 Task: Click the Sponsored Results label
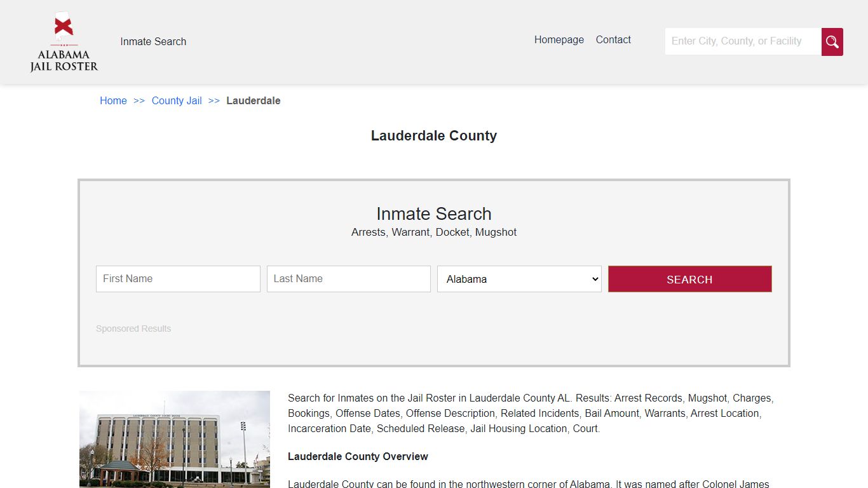[x=133, y=329]
